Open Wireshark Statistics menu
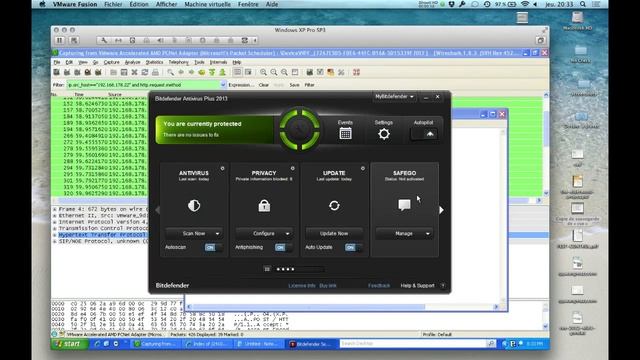 pos(154,62)
